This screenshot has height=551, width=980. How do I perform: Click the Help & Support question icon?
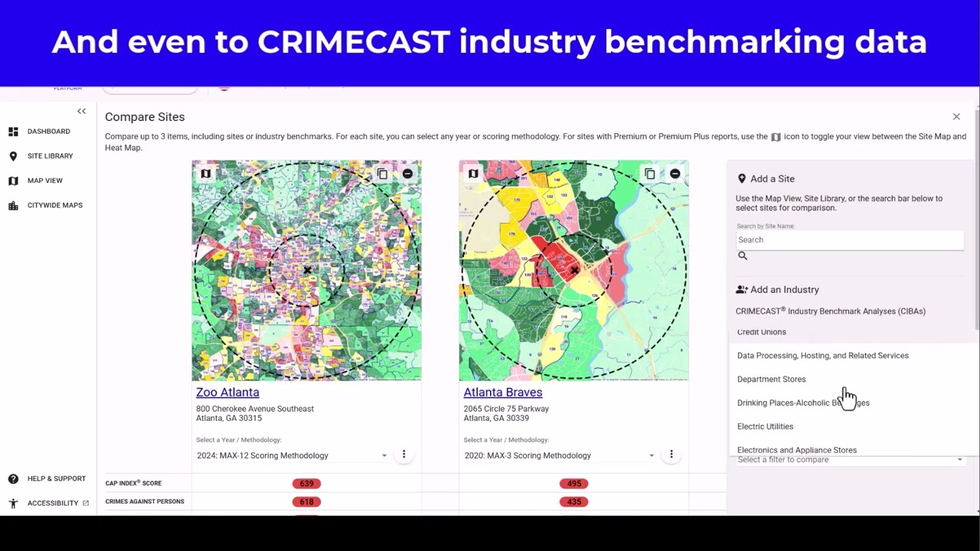click(x=13, y=479)
